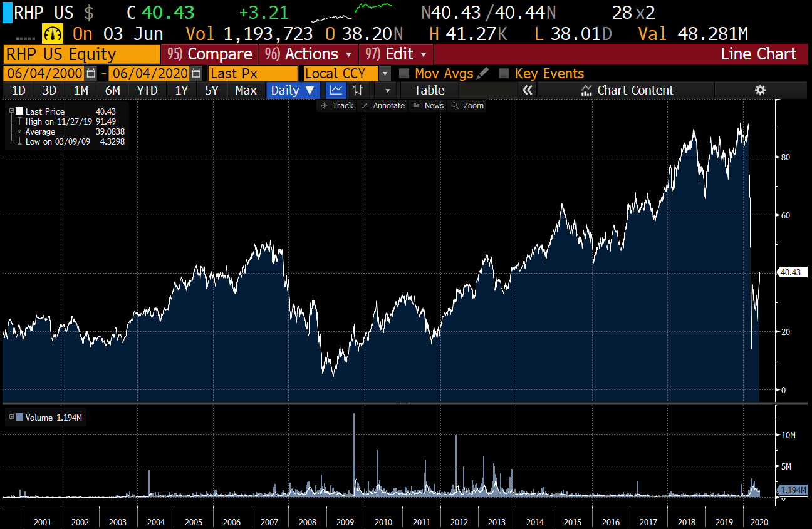Expand the chart type dropdown arrow
Image resolution: width=812 pixels, height=529 pixels.
pyautogui.click(x=387, y=90)
